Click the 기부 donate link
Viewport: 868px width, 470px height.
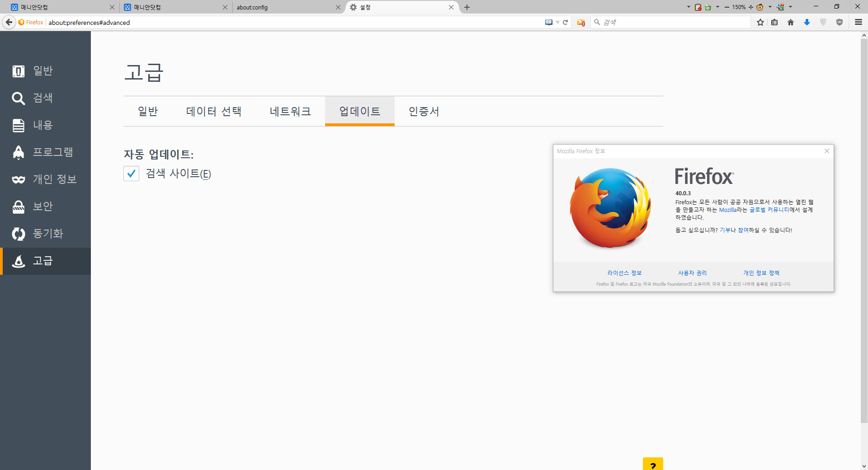click(x=725, y=230)
